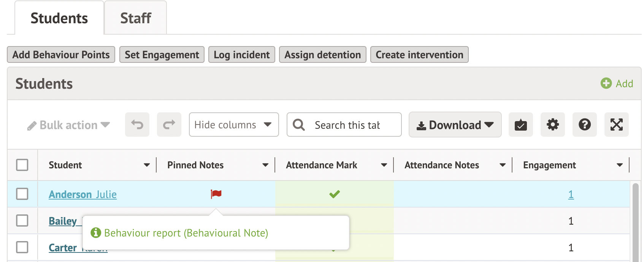Image resolution: width=644 pixels, height=262 pixels.
Task: Open the calendar checkmark icon button
Action: pos(520,125)
